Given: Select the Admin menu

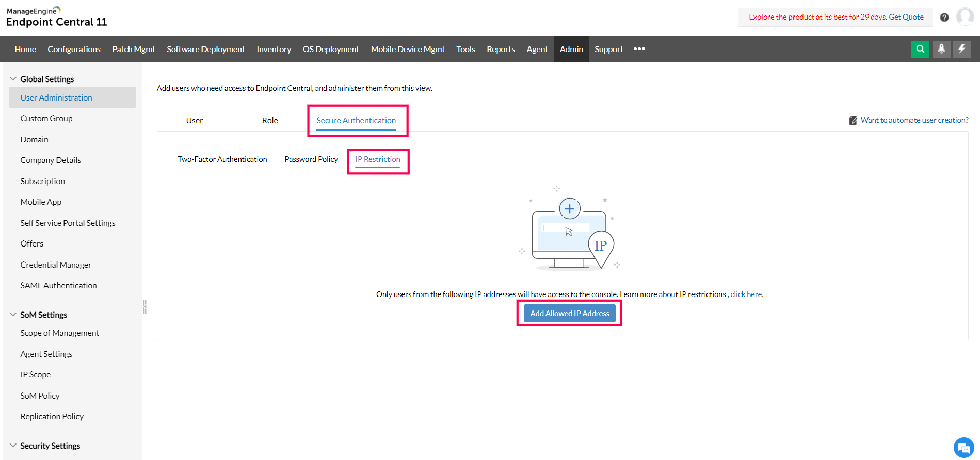Looking at the screenshot, I should [x=571, y=49].
